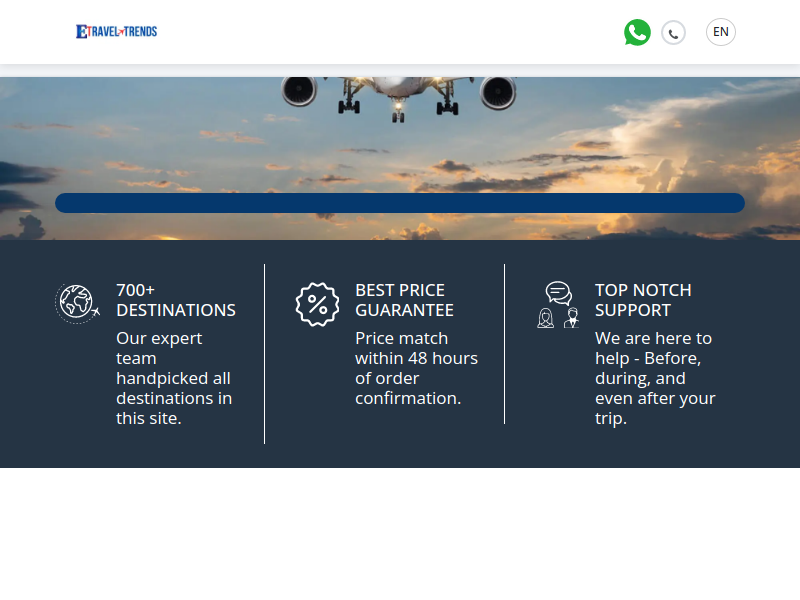Select the 700+ Destinations heading

pyautogui.click(x=176, y=300)
